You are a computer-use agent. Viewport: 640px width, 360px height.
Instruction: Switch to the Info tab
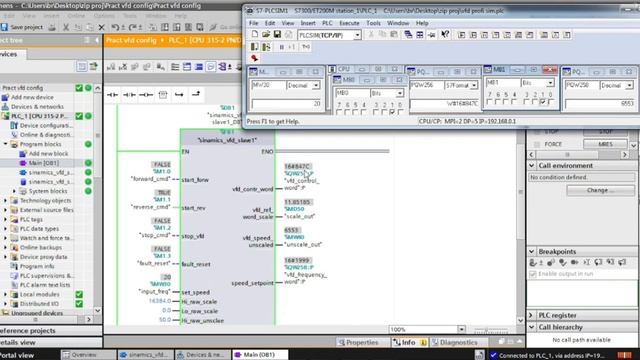(409, 342)
